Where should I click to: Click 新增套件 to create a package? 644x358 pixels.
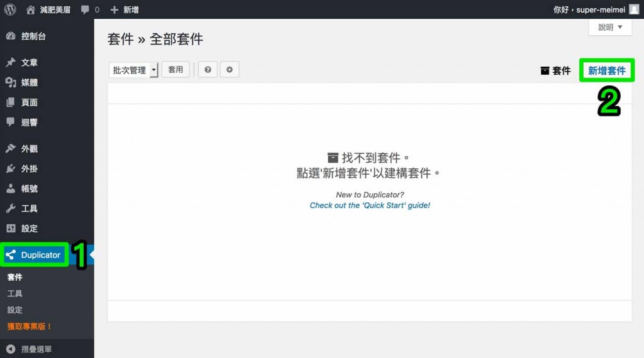[607, 70]
